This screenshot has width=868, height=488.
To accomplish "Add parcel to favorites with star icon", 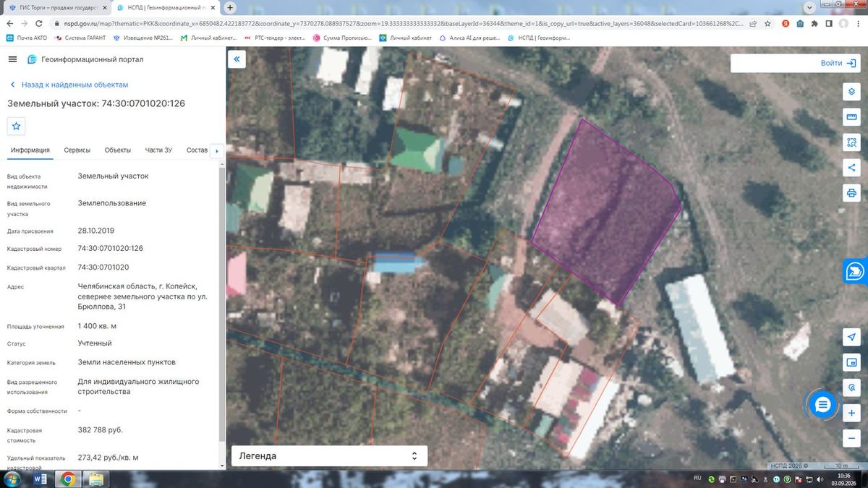I will point(17,126).
